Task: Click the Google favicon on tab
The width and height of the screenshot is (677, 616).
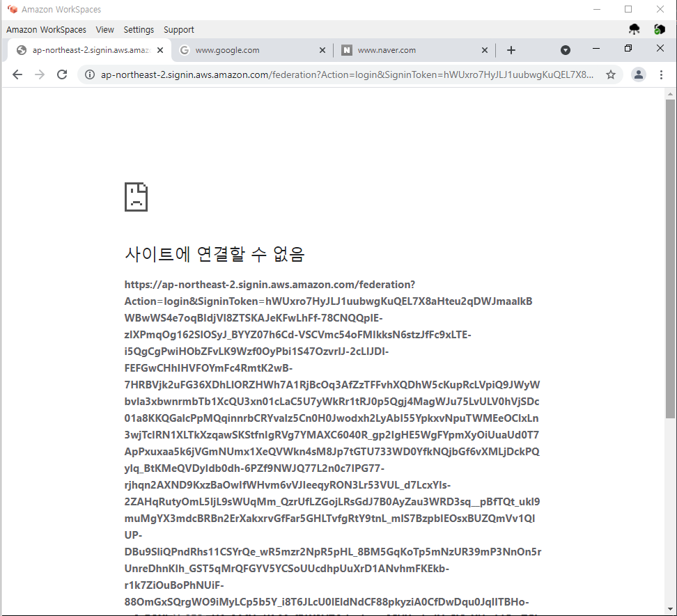Action: coord(185,50)
